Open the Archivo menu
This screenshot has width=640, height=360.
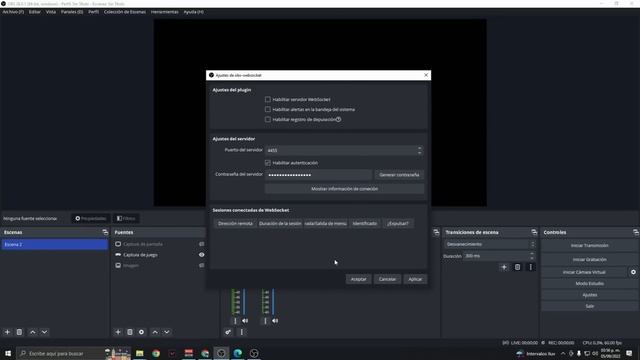(x=13, y=12)
